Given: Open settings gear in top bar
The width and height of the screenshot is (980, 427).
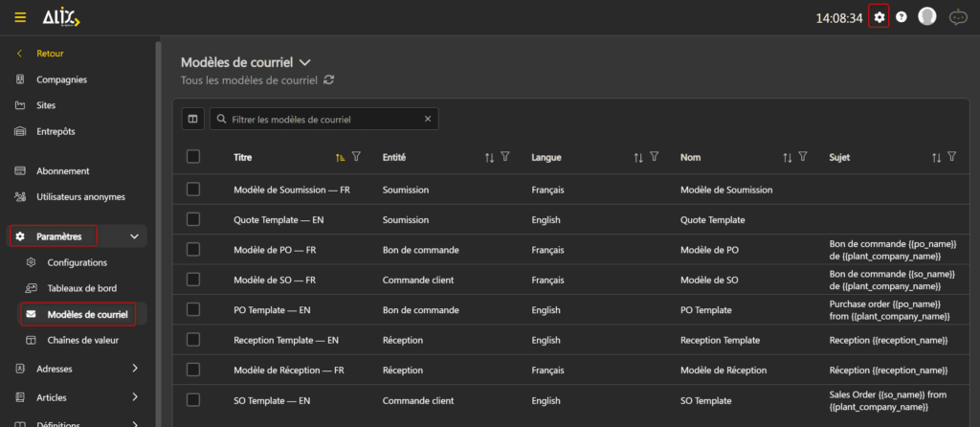Looking at the screenshot, I should [x=880, y=17].
